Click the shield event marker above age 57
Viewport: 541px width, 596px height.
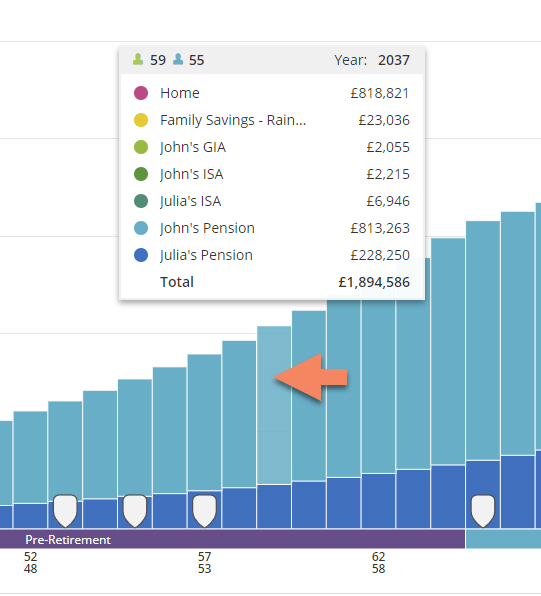(205, 511)
